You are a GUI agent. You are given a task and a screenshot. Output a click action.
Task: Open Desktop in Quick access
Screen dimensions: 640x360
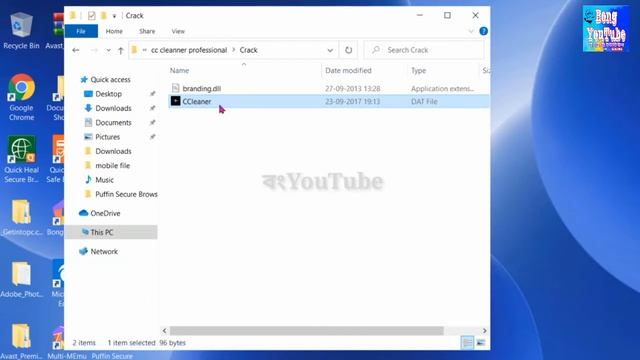click(109, 94)
